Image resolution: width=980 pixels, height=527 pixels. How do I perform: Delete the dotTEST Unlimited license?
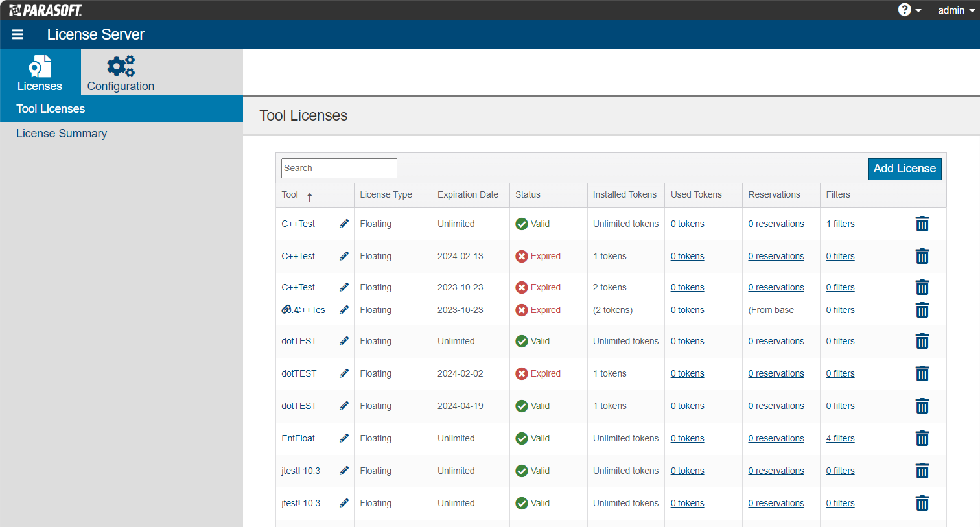tap(922, 341)
